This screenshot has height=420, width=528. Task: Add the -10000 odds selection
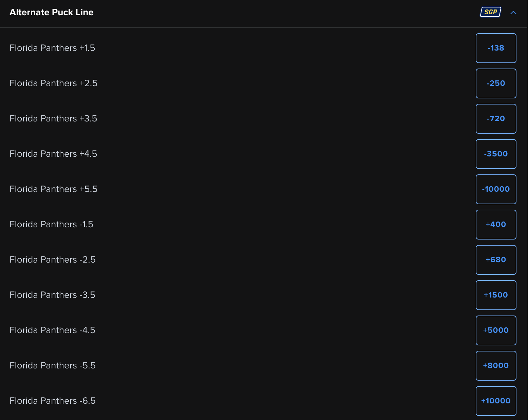click(496, 189)
